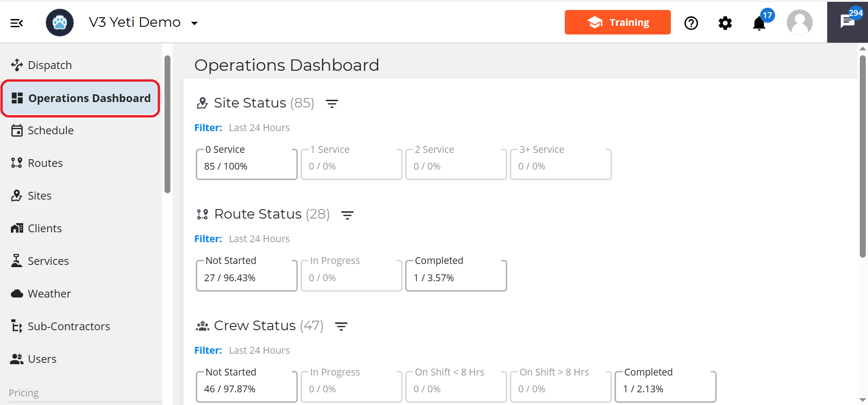Collapse the sidebar with hamburger toggle
Image resolution: width=868 pixels, height=405 pixels.
pyautogui.click(x=17, y=22)
